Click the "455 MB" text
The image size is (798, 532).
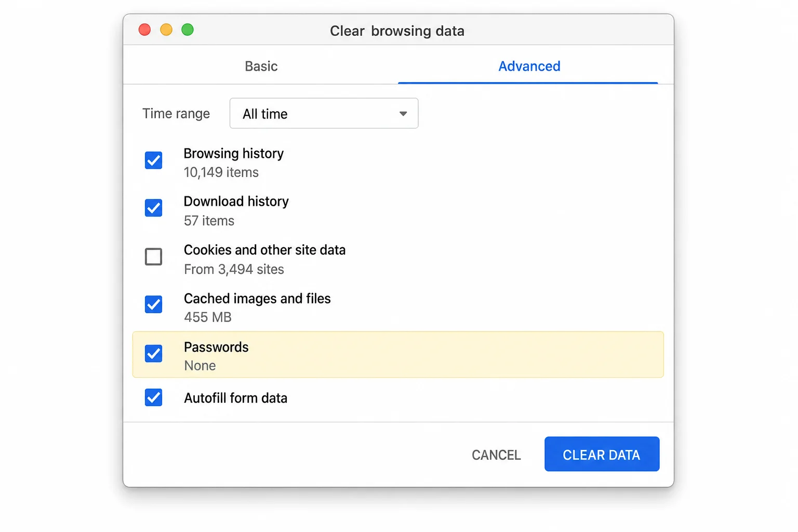(208, 317)
